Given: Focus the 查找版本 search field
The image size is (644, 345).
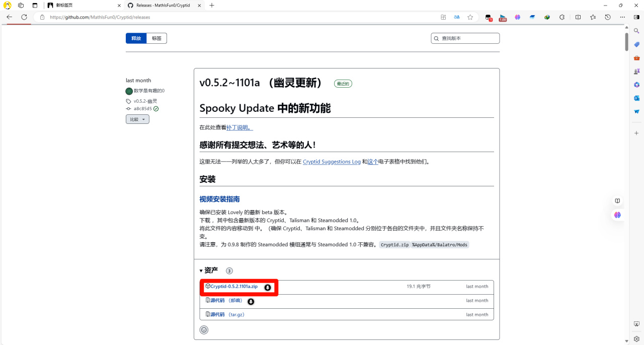Looking at the screenshot, I should (465, 38).
